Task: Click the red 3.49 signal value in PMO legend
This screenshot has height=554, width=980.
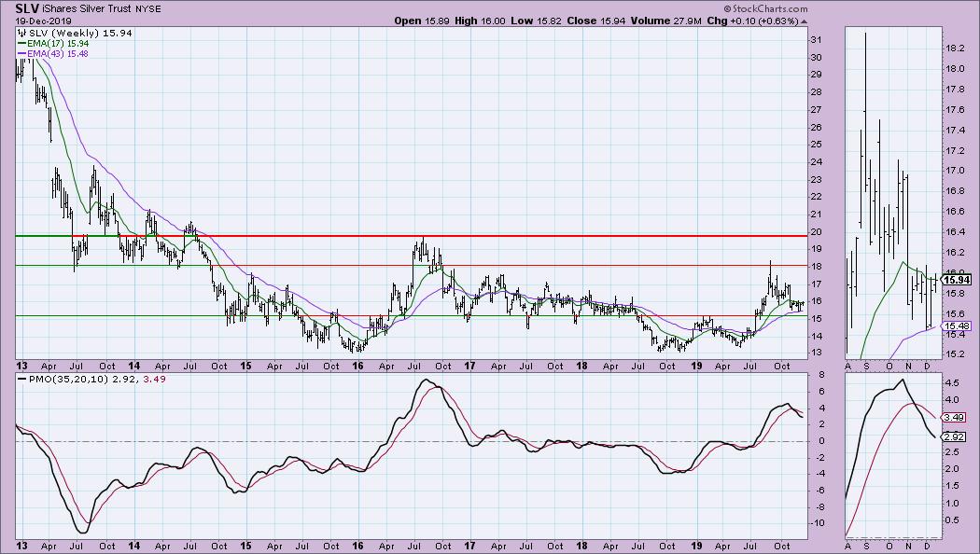Action: [154, 379]
